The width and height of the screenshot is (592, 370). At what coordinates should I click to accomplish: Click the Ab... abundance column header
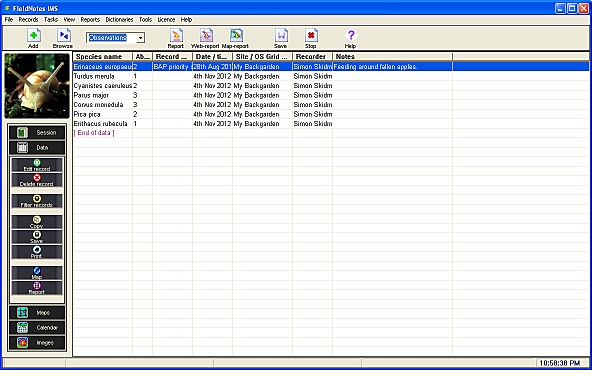coord(142,57)
